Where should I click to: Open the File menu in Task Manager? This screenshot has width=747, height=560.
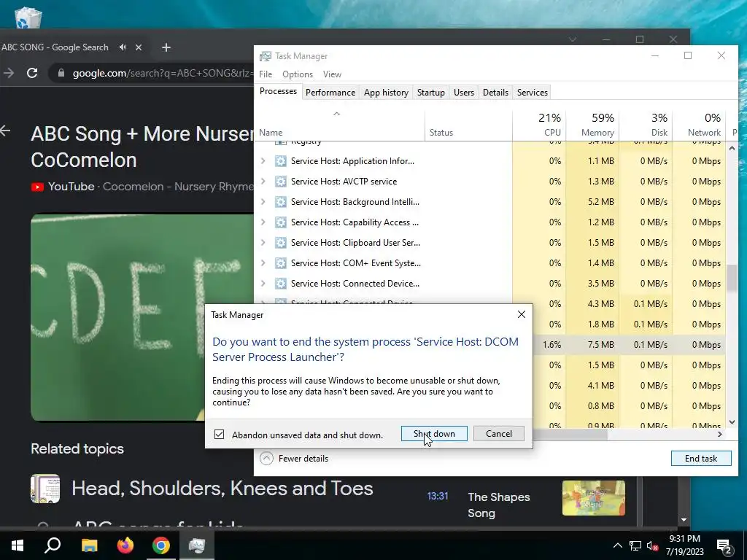point(266,74)
